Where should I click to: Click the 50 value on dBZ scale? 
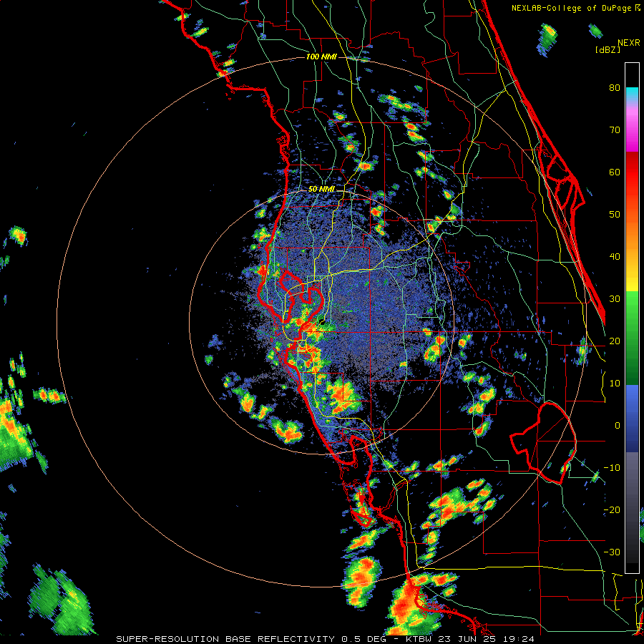click(x=615, y=215)
